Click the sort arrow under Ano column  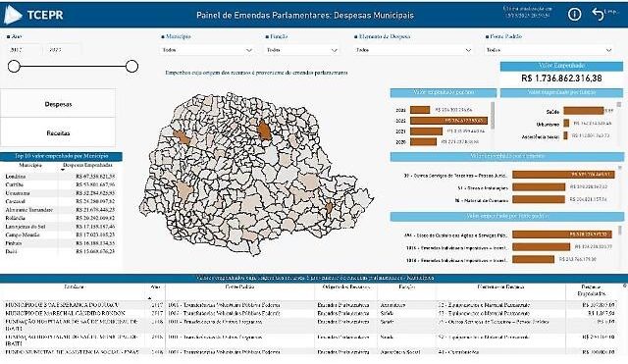tap(149, 298)
